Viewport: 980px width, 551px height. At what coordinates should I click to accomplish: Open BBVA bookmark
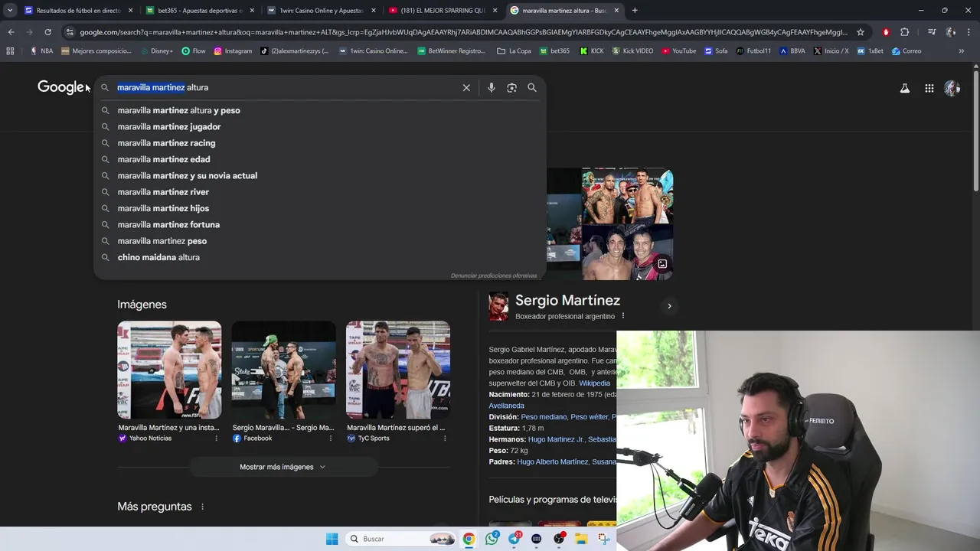pyautogui.click(x=792, y=51)
